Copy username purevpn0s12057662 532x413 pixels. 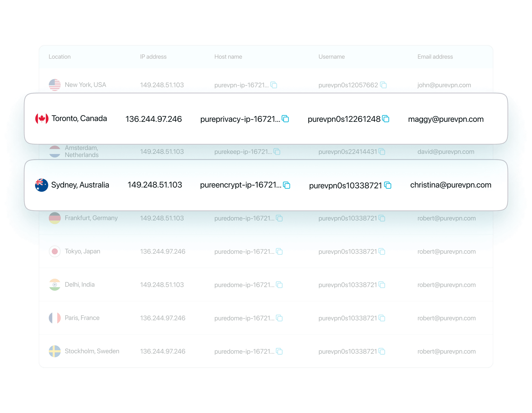coord(383,85)
